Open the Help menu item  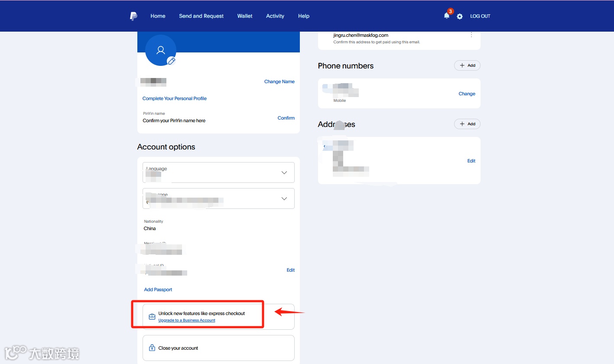304,16
